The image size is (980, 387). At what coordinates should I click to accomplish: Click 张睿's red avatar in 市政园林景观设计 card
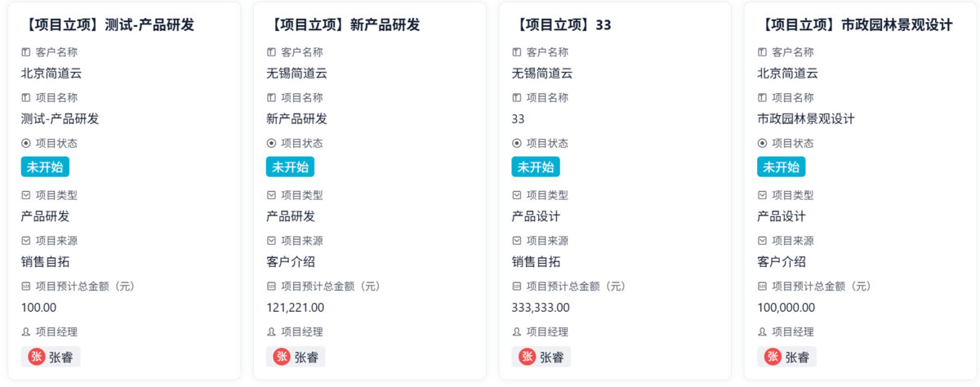[x=773, y=357]
